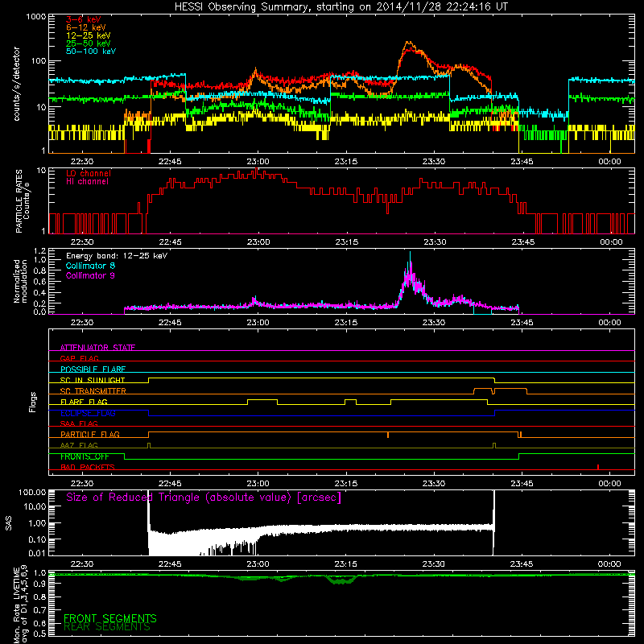Click the SAS axis label
Viewport: 644px width, 644px height.
tap(9, 523)
